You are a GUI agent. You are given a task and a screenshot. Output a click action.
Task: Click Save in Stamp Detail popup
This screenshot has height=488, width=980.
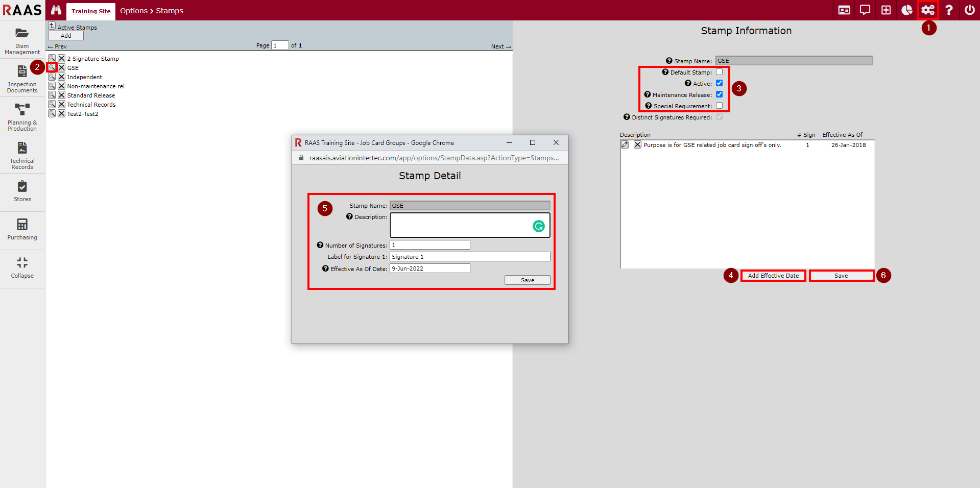tap(527, 280)
